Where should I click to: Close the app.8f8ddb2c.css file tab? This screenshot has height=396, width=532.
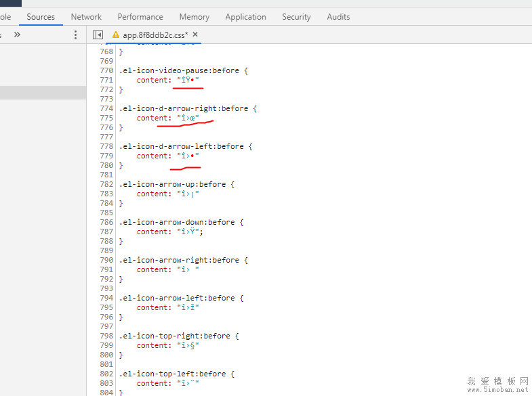[195, 34]
